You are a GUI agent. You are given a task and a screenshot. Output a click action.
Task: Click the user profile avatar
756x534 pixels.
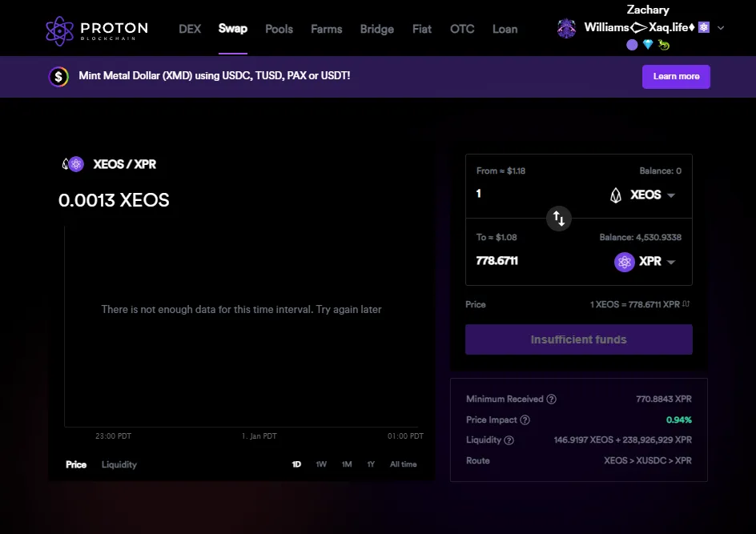(566, 29)
